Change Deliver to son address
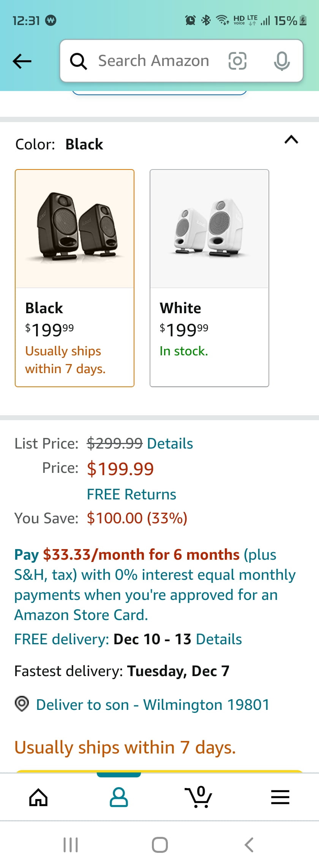Image resolution: width=319 pixels, height=868 pixels. click(153, 705)
